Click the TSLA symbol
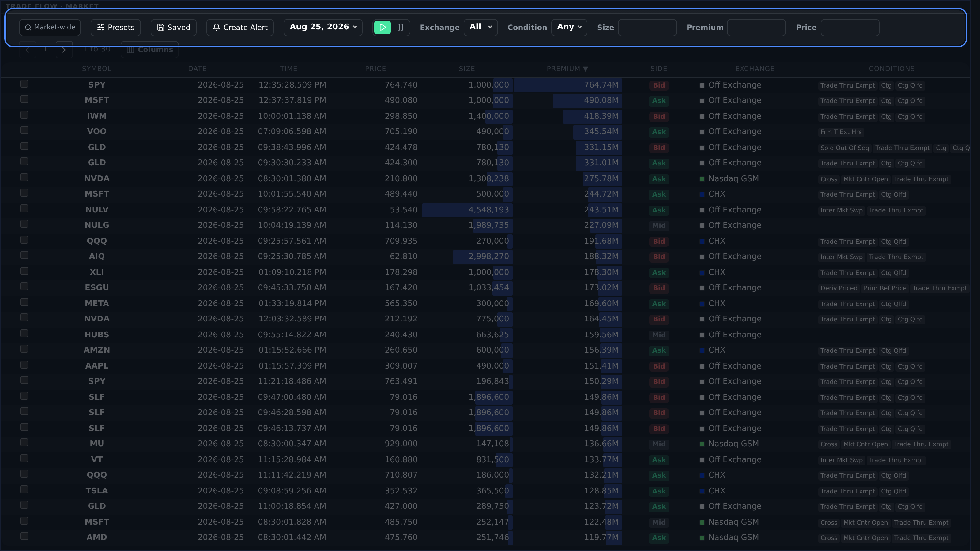Screen dimensions: 980x551 97,491
